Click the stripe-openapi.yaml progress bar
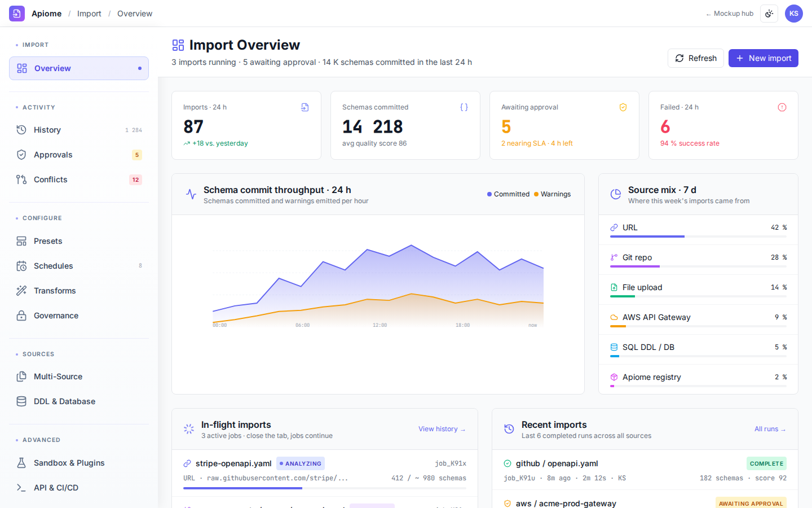 [x=325, y=488]
